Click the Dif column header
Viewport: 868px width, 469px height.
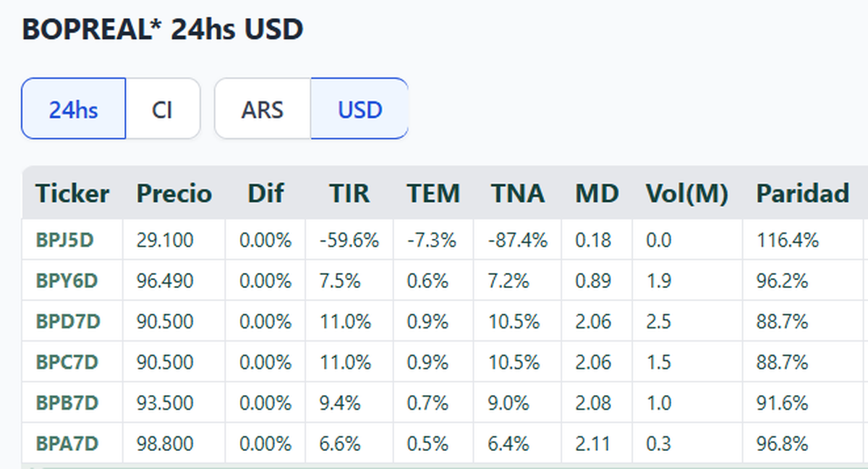[x=265, y=193]
